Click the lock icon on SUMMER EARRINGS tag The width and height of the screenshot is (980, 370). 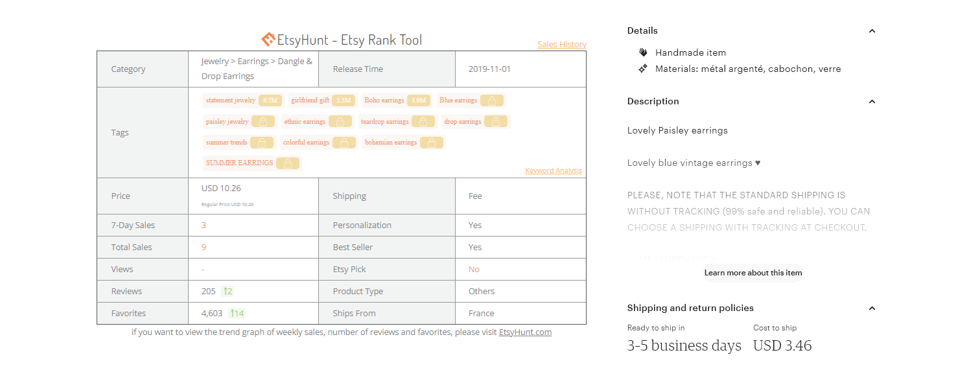click(288, 163)
